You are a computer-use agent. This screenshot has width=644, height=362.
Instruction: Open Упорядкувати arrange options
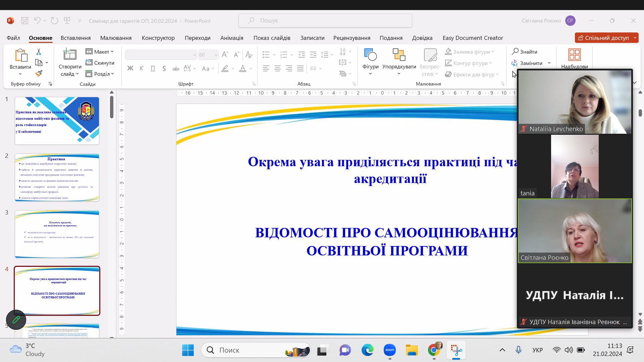tap(399, 55)
